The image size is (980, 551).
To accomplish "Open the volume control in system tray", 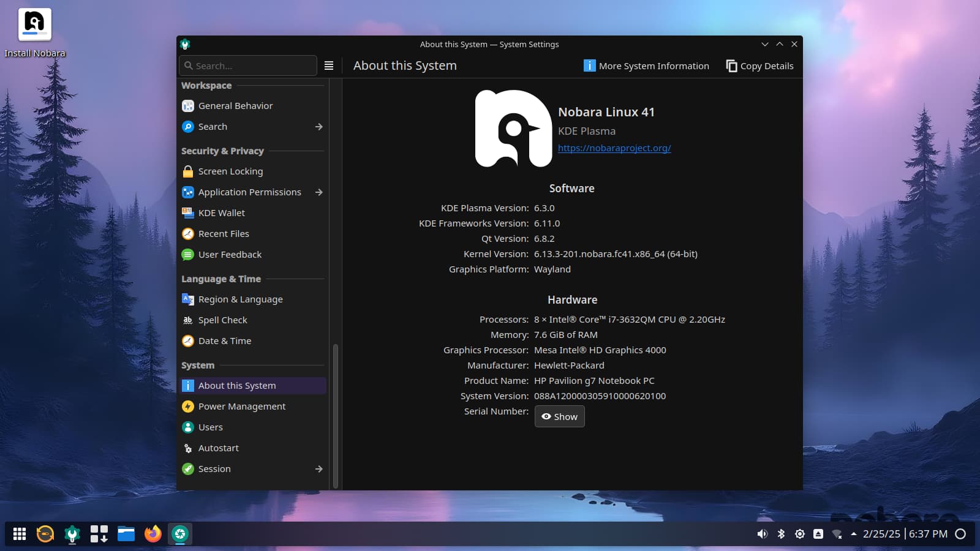I will [763, 534].
